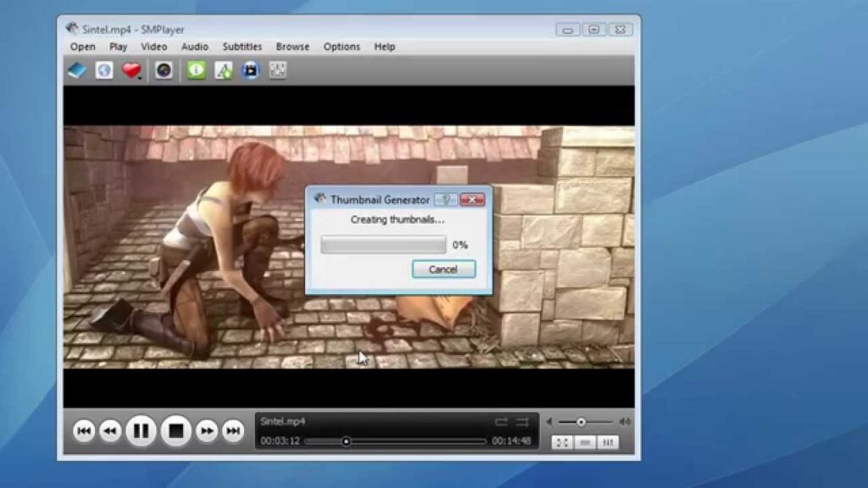This screenshot has width=868, height=488.
Task: Click the low-volume speaker icon
Action: coord(549,422)
